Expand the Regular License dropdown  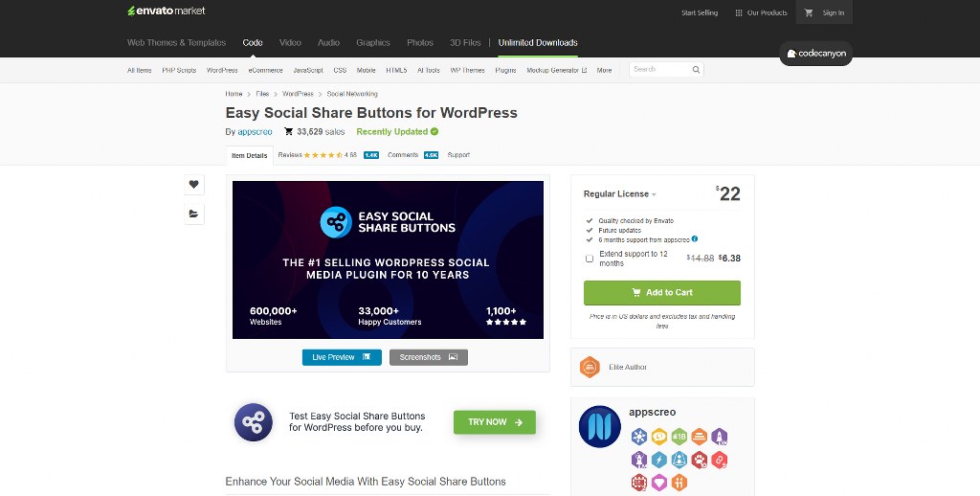click(620, 193)
